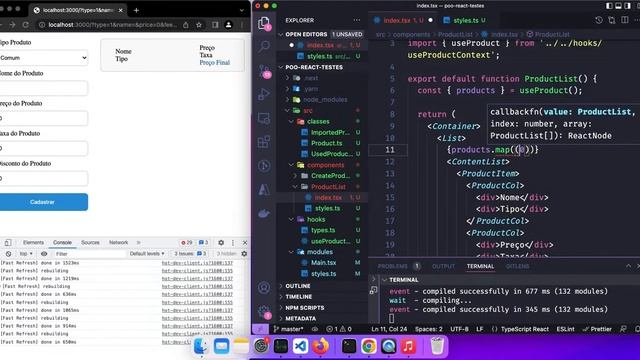Click the 3 Issues button in console
This screenshot has height=360, width=640.
click(190, 254)
